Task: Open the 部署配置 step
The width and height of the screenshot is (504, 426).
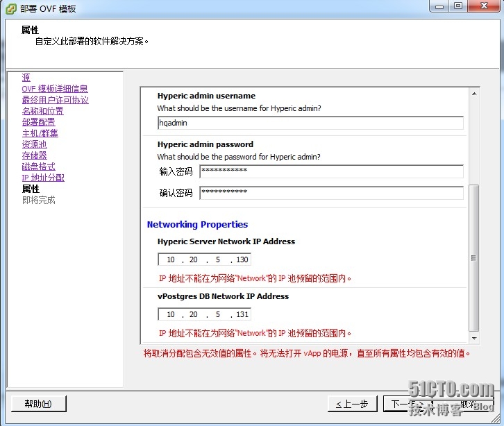Action: tap(38, 122)
